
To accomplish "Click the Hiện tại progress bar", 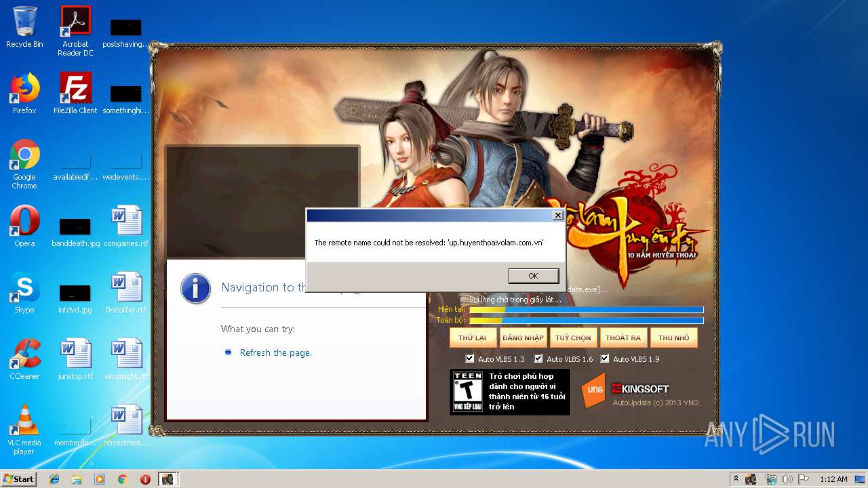I will click(587, 310).
